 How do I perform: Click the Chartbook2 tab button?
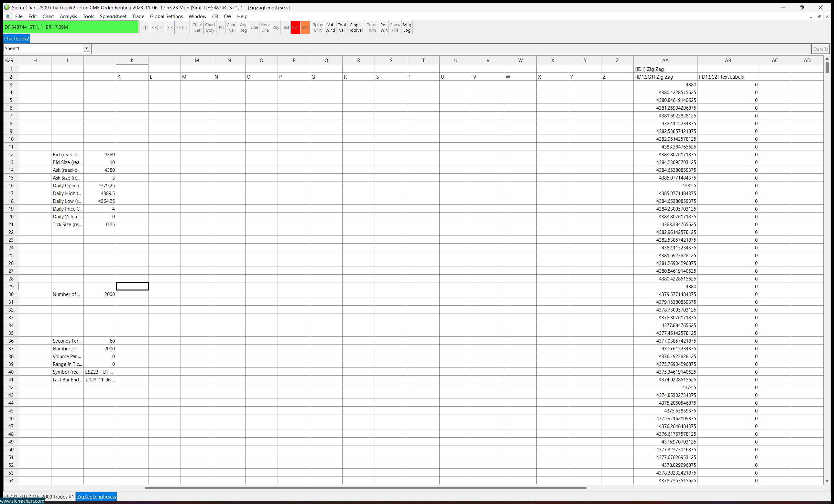click(x=16, y=38)
